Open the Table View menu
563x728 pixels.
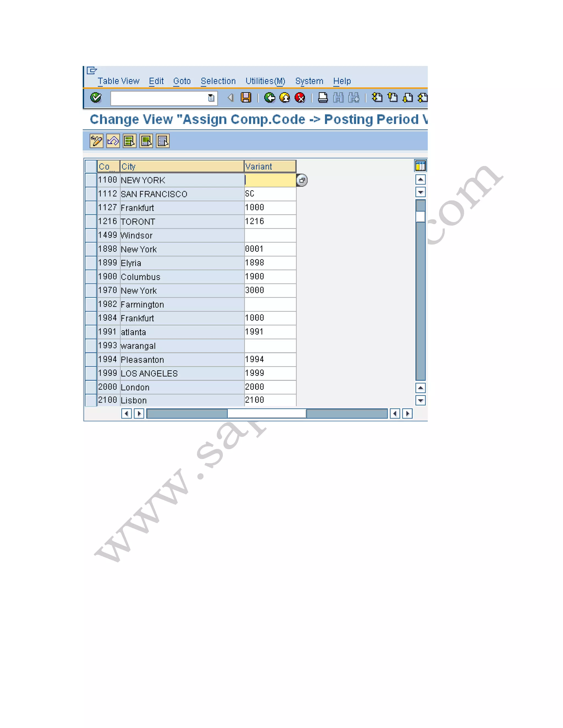click(x=118, y=81)
